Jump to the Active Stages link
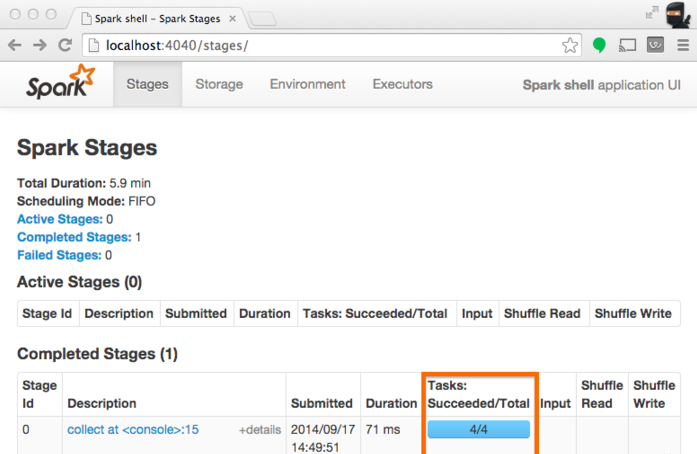Screen dimensions: 697x454 point(59,219)
